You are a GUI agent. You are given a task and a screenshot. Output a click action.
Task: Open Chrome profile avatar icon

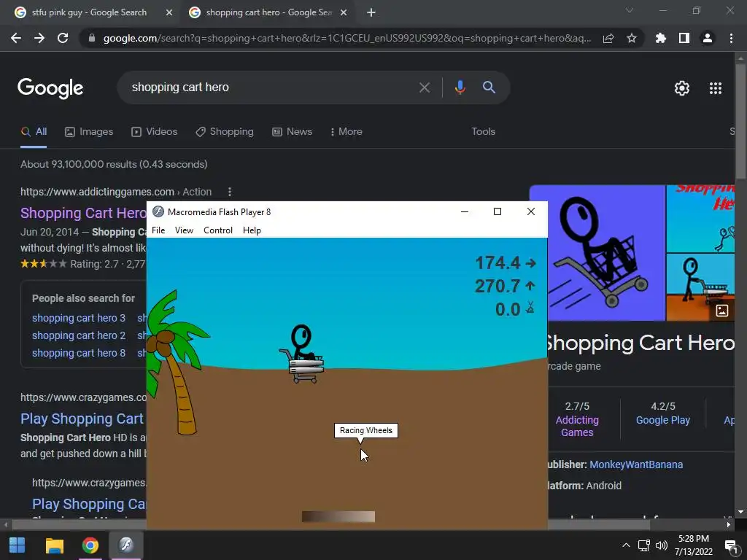click(x=708, y=38)
